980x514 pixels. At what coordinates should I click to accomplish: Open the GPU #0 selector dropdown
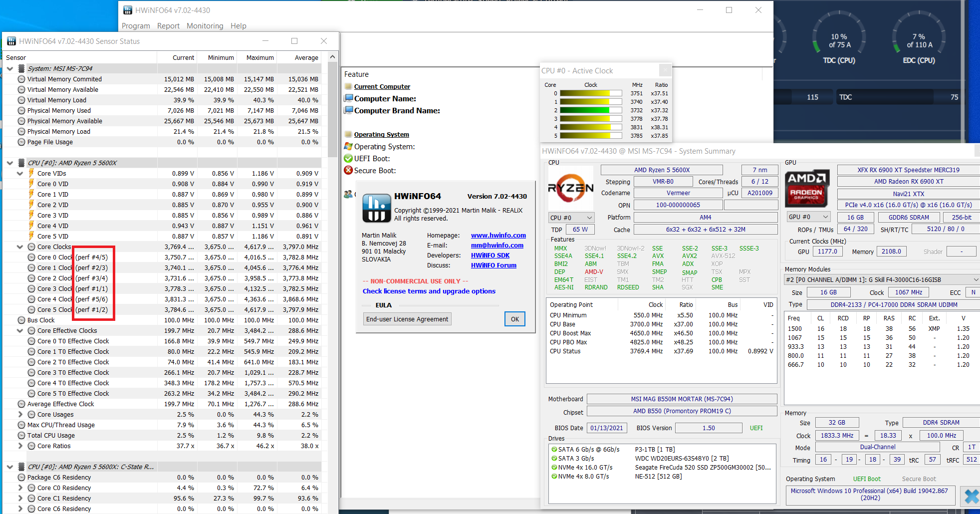click(x=808, y=217)
